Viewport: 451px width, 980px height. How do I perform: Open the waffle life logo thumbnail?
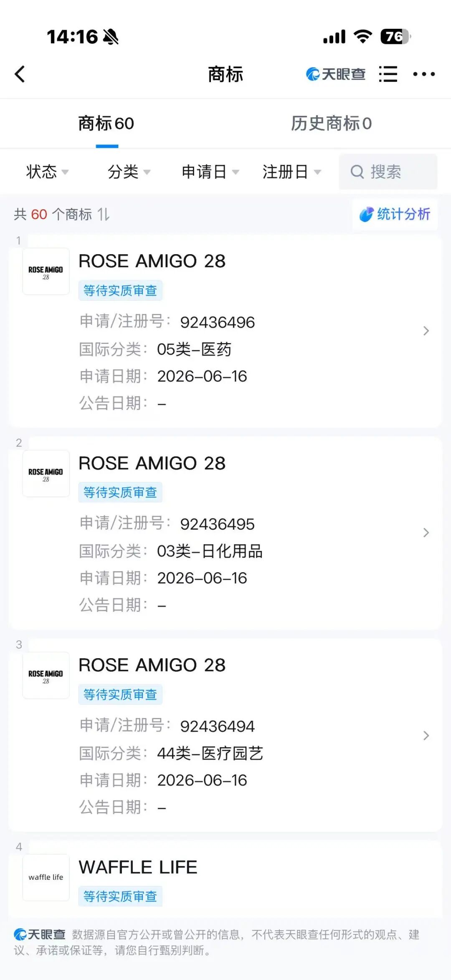click(46, 877)
